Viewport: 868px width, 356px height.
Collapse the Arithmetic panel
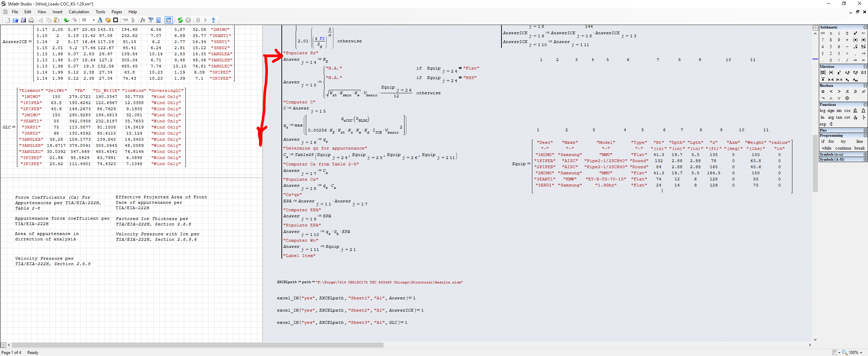point(865,27)
